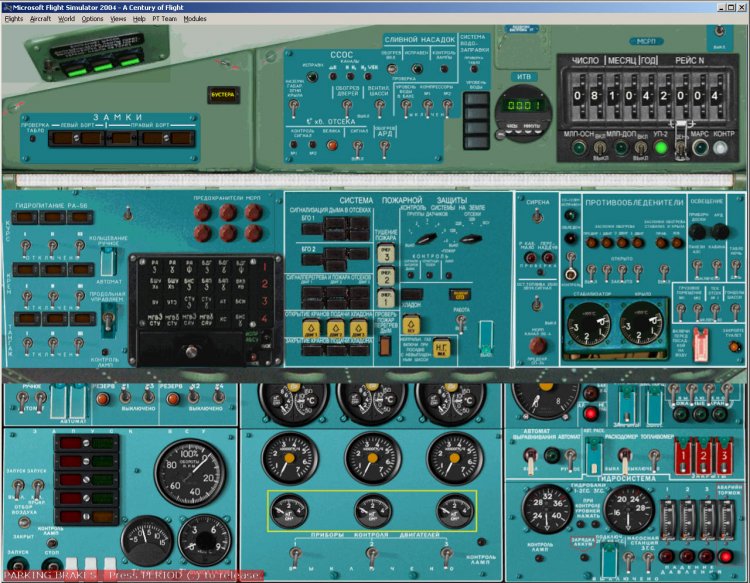Flip the ВЕНТИЛ. ШАССИ switch

point(379,108)
